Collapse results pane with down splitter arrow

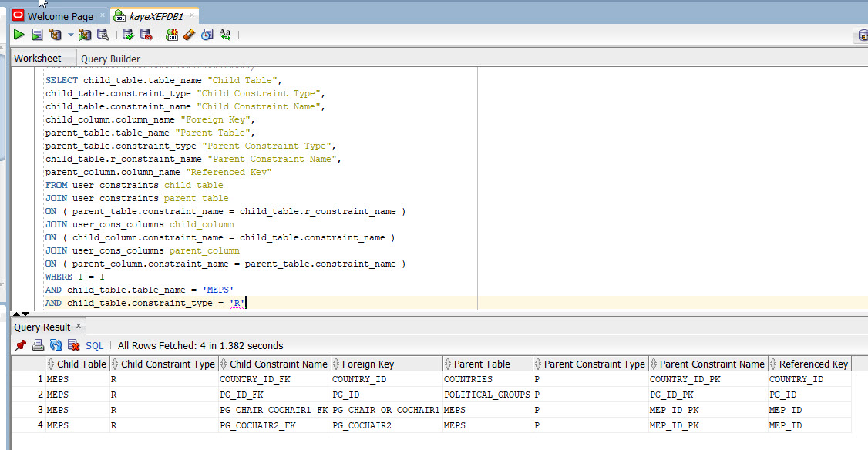(25, 314)
